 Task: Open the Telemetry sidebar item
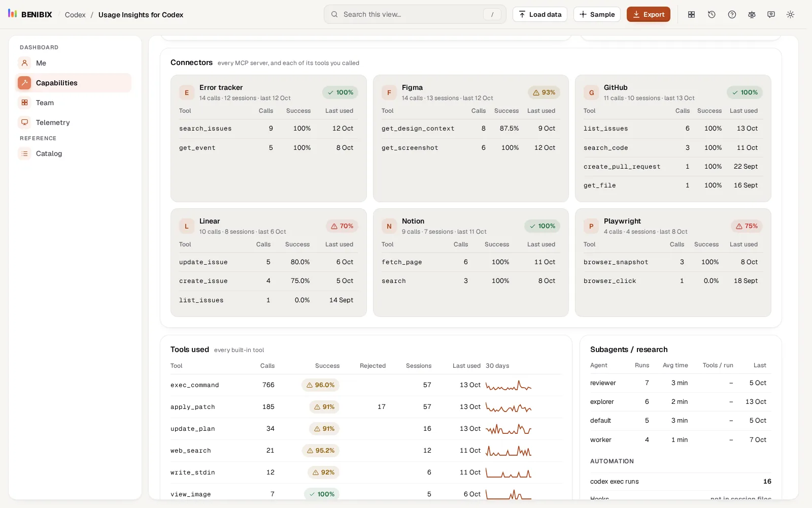73,122
